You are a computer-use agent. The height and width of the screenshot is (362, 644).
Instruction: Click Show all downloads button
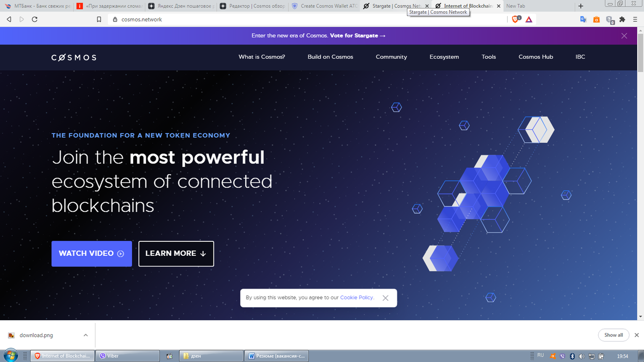coord(613,335)
